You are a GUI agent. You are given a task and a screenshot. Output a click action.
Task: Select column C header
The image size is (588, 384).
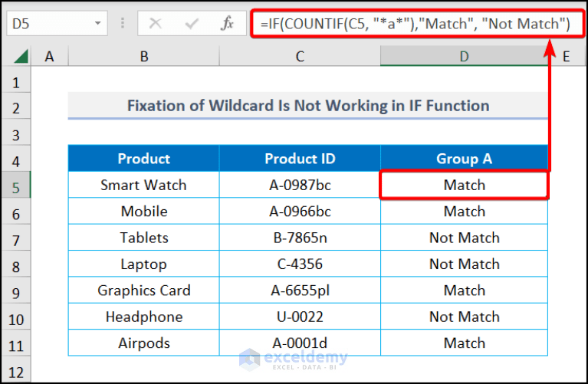coord(300,56)
